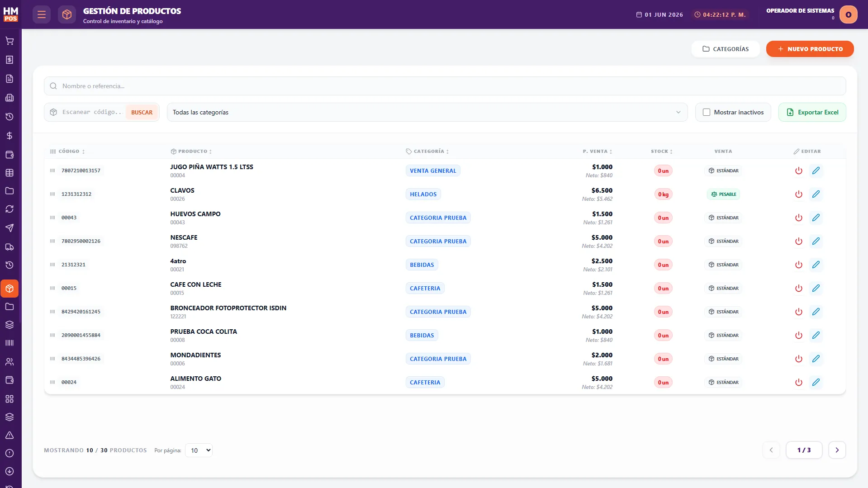Click the hamburger menu icon in header

coord(42,14)
